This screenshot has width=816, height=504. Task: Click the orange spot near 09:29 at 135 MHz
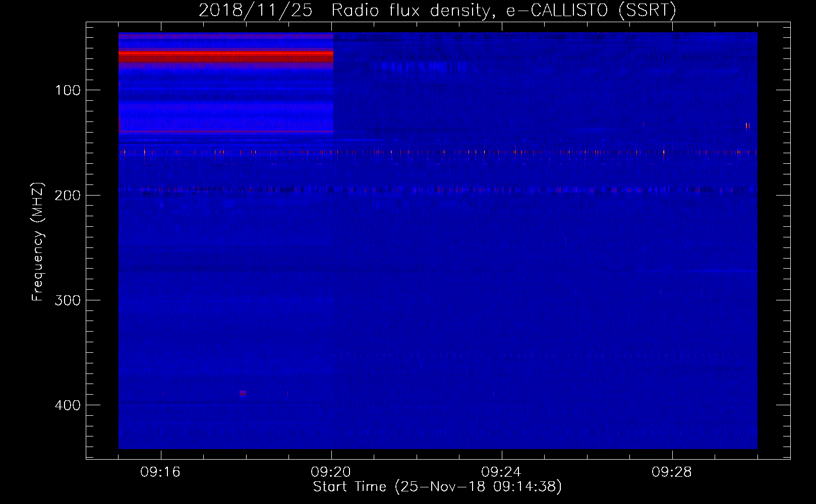[x=747, y=125]
